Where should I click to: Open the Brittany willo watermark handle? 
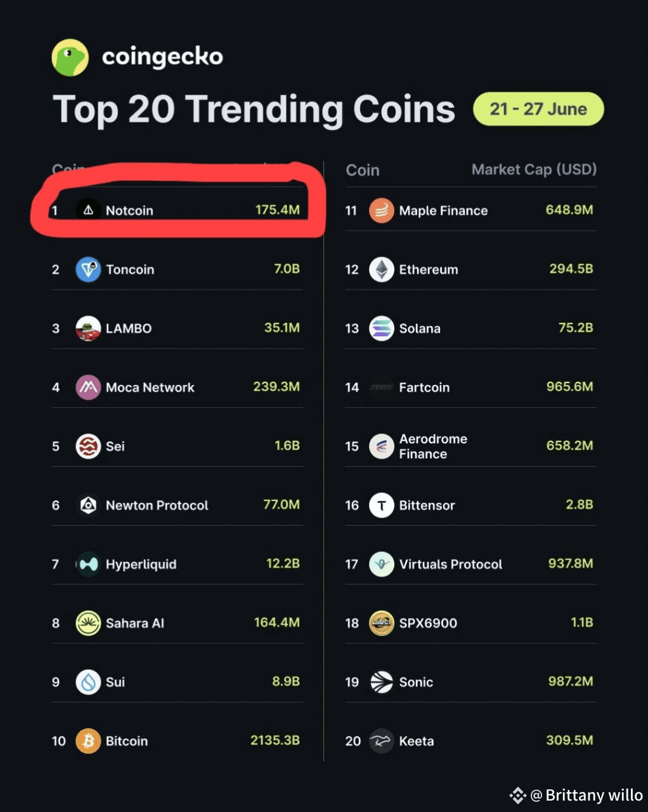tap(586, 795)
